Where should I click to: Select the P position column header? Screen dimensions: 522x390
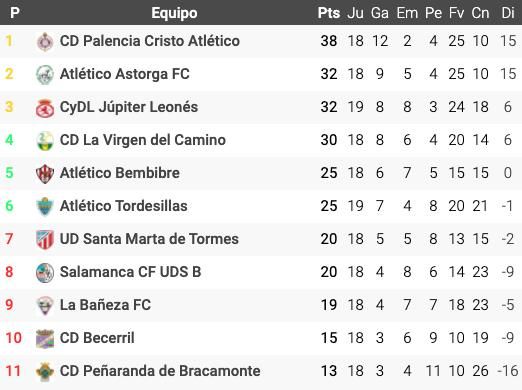tap(15, 13)
